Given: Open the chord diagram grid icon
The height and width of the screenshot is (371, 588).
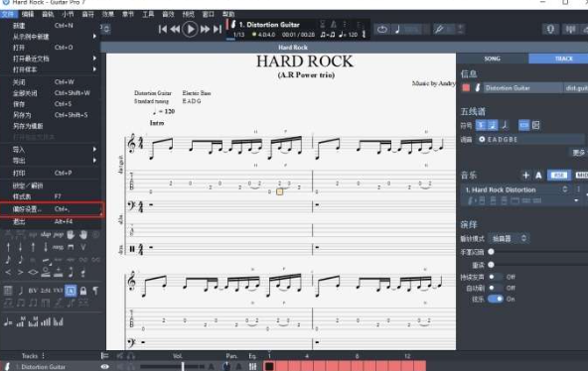Looking at the screenshot, I should click(x=8, y=291).
